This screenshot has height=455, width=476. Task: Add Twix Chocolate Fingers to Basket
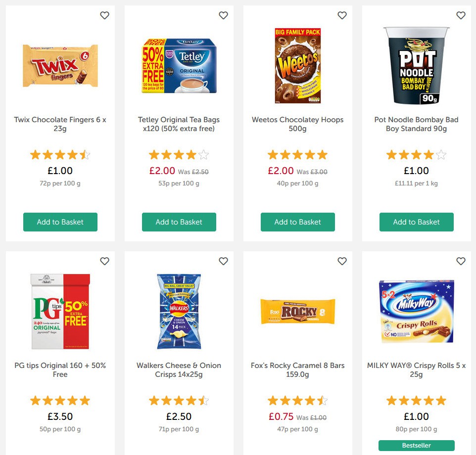pos(60,222)
